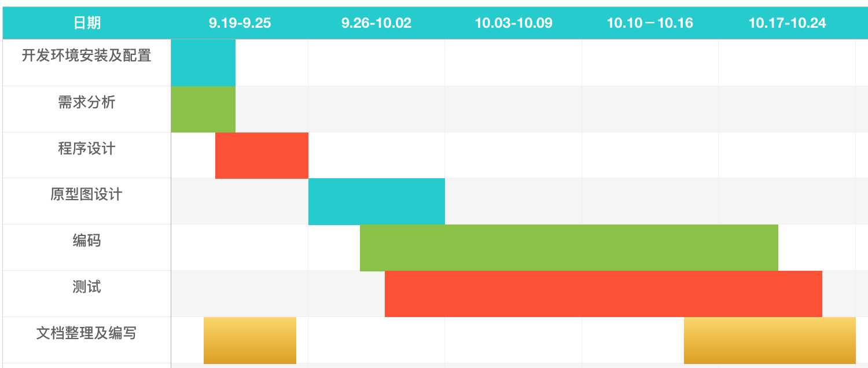This screenshot has height=368, width=868.
Task: Click the 程序设计 task label
Action: [x=87, y=149]
